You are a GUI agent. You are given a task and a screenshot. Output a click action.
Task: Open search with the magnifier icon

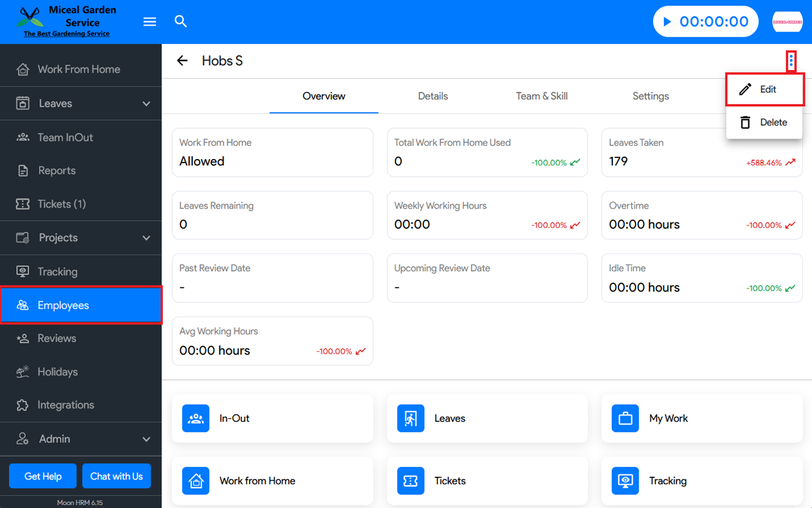[x=180, y=21]
